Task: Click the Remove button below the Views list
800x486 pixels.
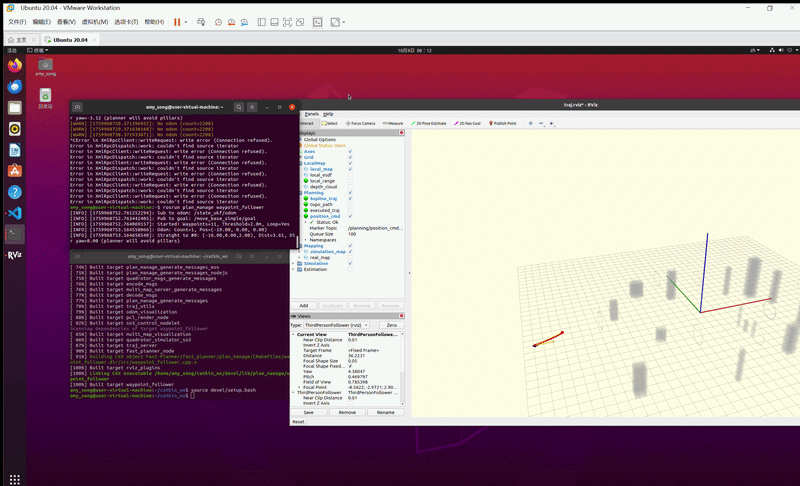Action: click(347, 412)
